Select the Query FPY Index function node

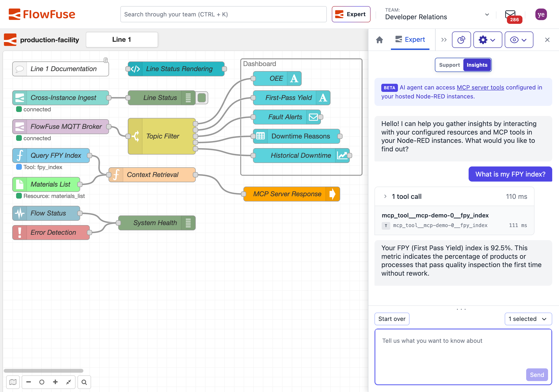[51, 156]
